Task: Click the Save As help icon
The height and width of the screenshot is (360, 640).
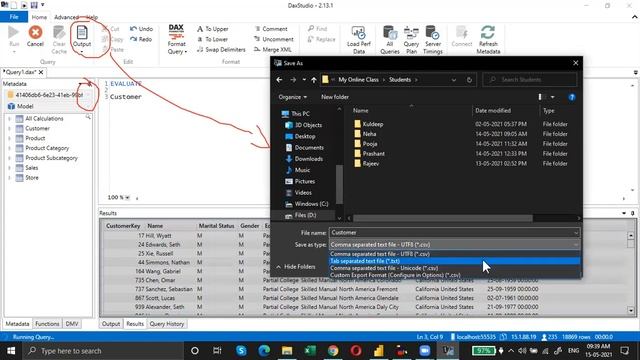Action: click(x=572, y=97)
